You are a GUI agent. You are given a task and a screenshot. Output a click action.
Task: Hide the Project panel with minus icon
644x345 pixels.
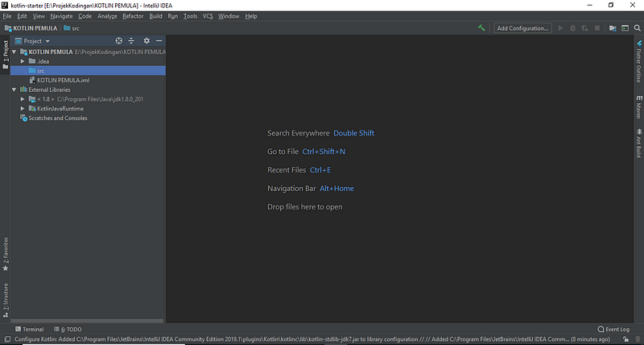159,41
